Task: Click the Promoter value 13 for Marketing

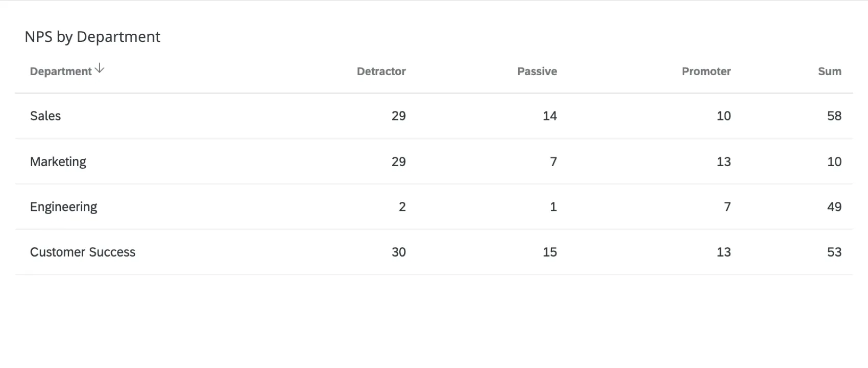Action: coord(724,162)
